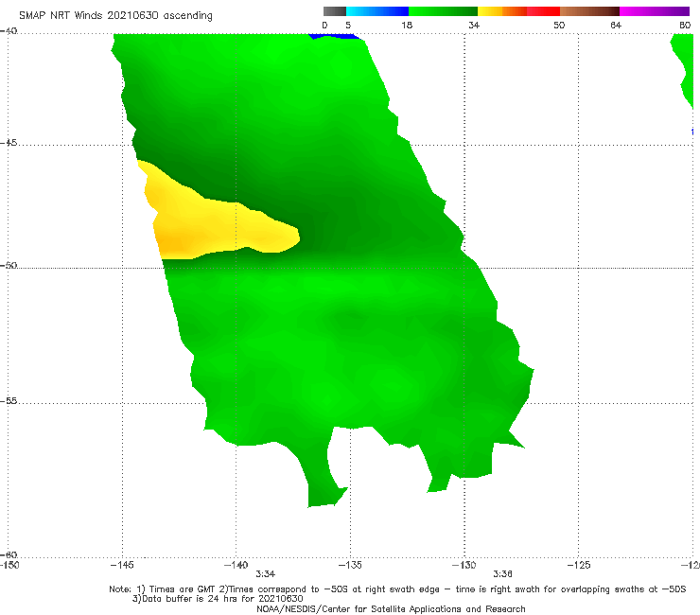The height and width of the screenshot is (615, 700).
Task: Click the longitude label '-150'
Action: (x=9, y=565)
